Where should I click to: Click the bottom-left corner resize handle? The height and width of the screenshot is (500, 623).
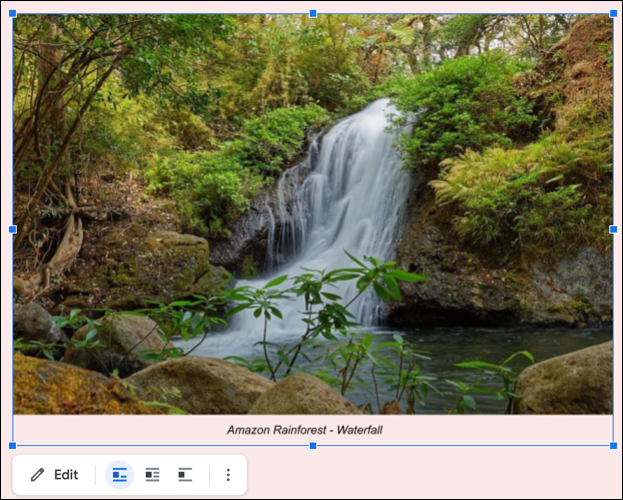tap(13, 445)
